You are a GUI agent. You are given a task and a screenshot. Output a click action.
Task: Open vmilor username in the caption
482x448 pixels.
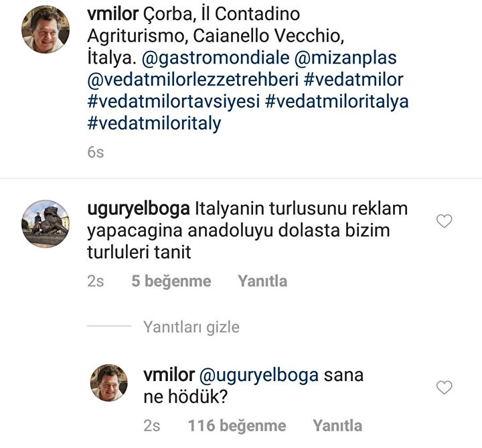(113, 14)
